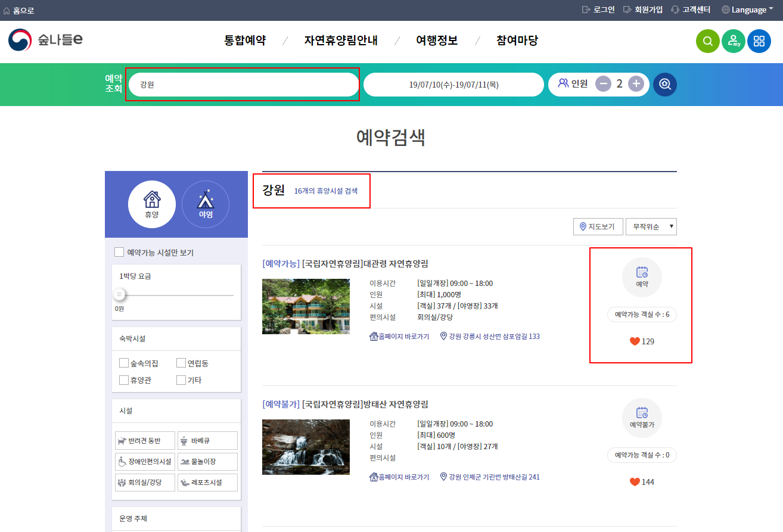Open the 무작위순 sort dropdown
The width and height of the screenshot is (783, 532).
[x=651, y=227]
